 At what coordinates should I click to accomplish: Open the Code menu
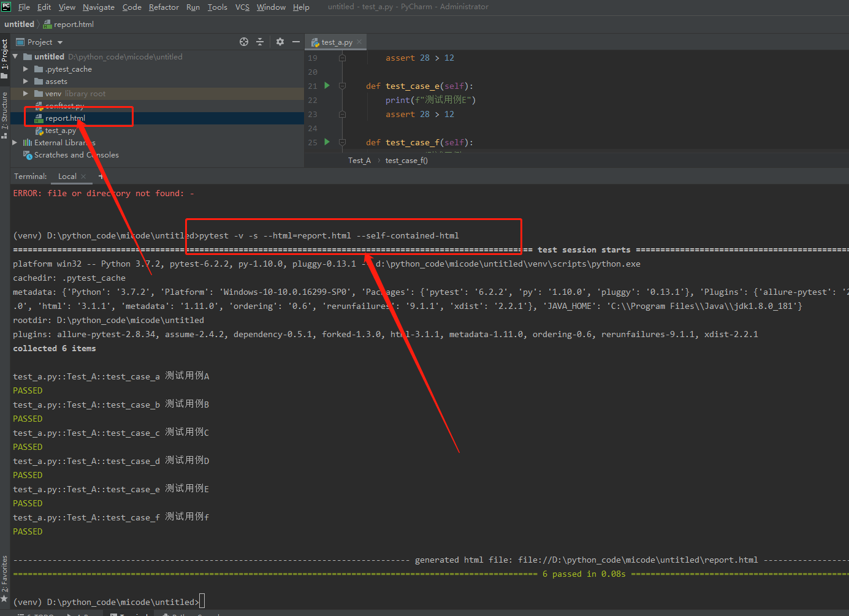point(132,7)
